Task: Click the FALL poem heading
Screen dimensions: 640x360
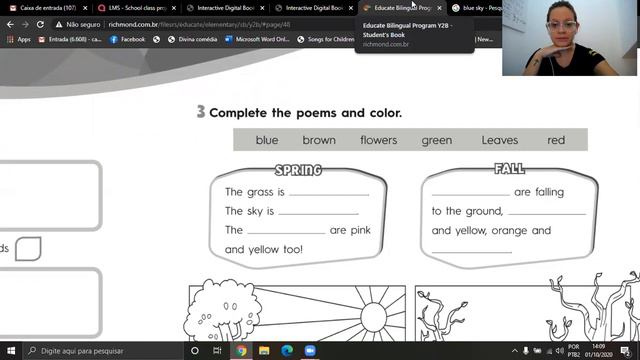Action: coord(509,168)
